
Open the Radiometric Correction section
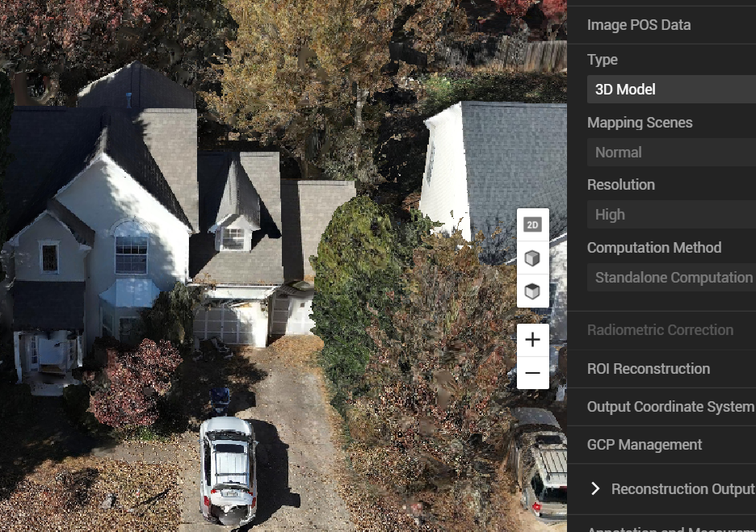[x=661, y=330]
